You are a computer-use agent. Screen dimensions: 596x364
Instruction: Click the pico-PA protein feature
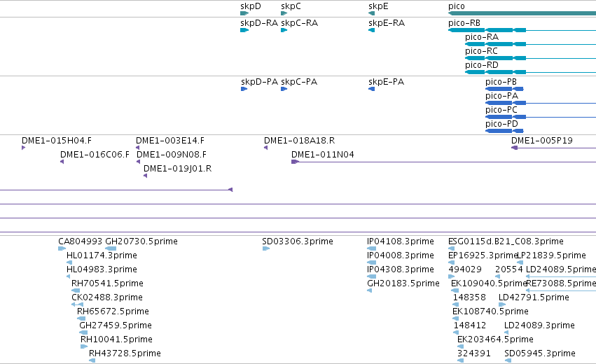pos(541,103)
